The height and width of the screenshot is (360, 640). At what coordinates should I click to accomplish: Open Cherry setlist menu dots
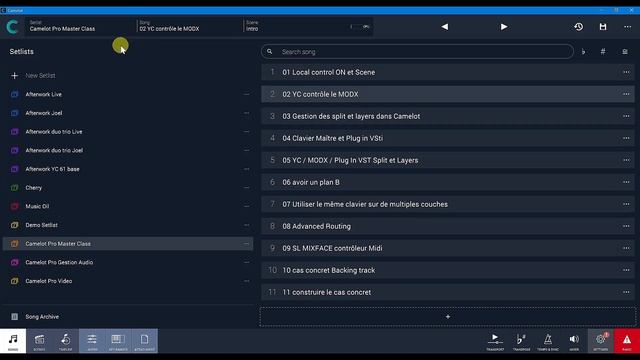click(247, 188)
